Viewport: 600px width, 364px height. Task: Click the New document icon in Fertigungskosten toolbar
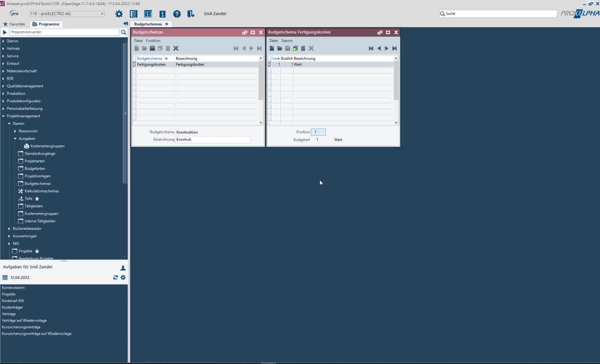272,48
